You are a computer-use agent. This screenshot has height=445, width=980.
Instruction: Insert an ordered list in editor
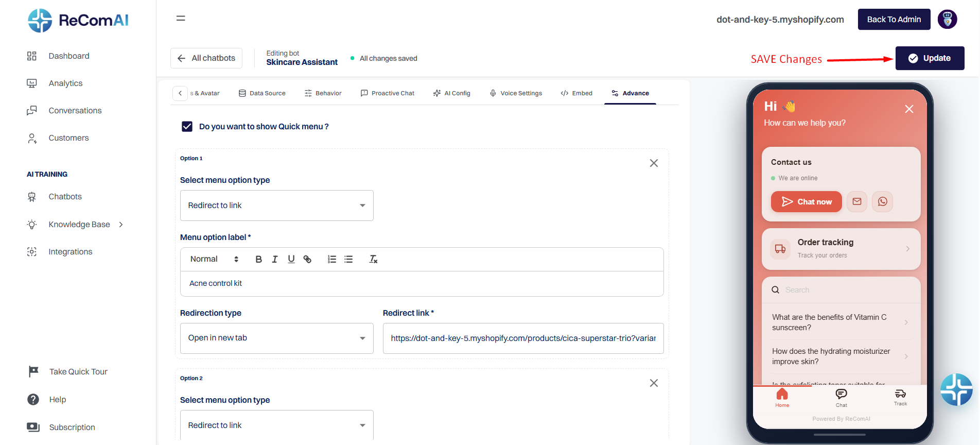332,259
